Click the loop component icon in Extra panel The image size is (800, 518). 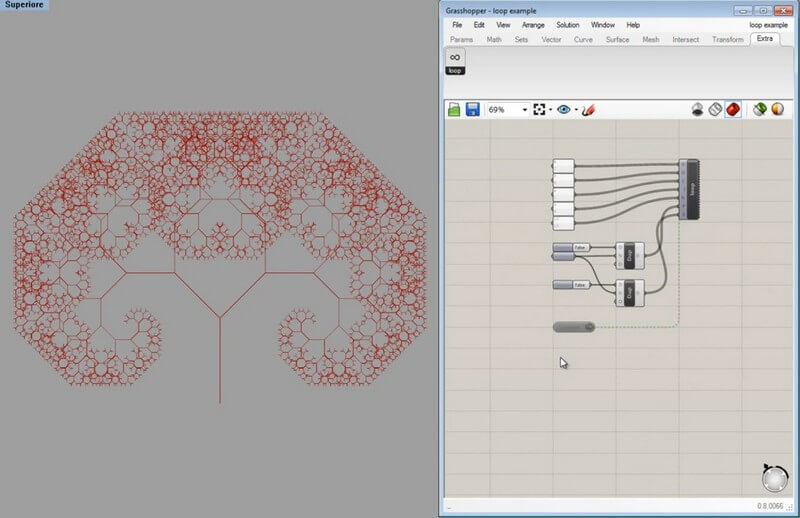pos(455,62)
